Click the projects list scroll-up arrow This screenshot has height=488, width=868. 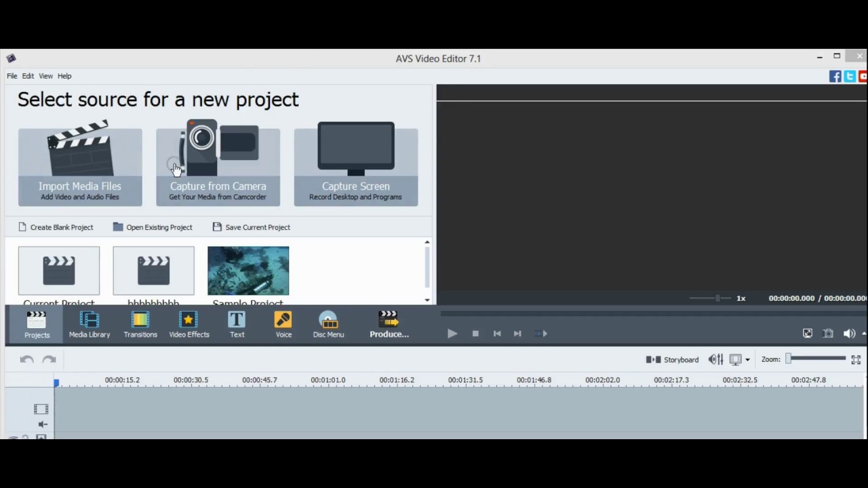point(427,242)
